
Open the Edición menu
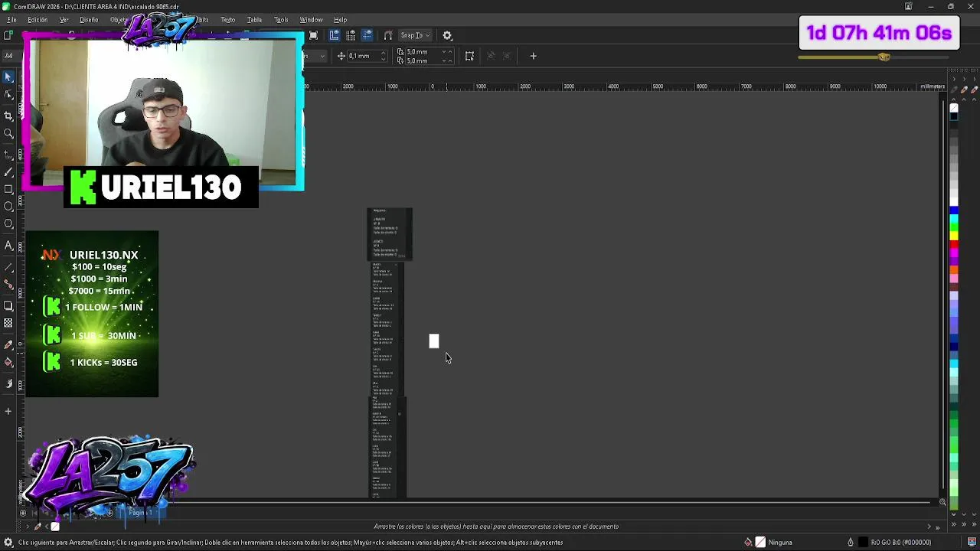(x=38, y=19)
